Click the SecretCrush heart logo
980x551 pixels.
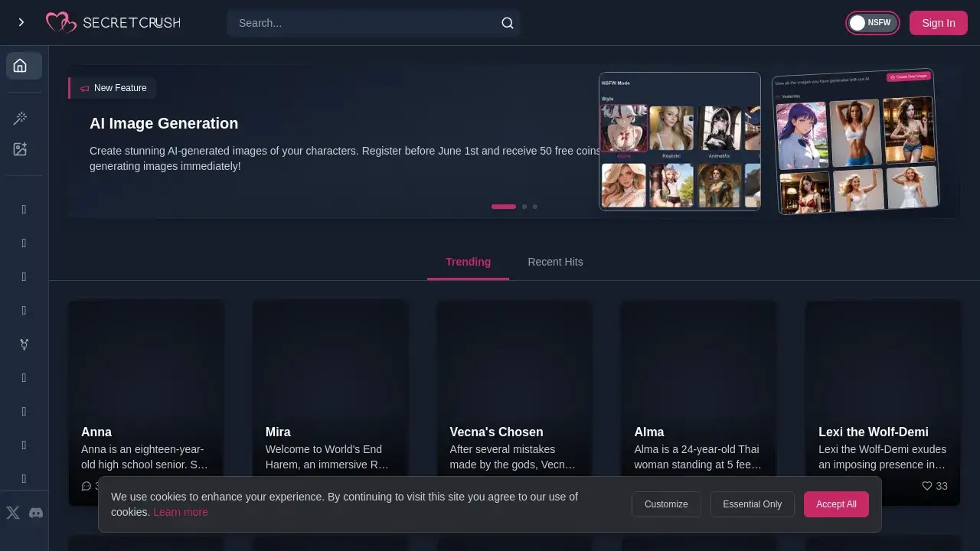(60, 22)
